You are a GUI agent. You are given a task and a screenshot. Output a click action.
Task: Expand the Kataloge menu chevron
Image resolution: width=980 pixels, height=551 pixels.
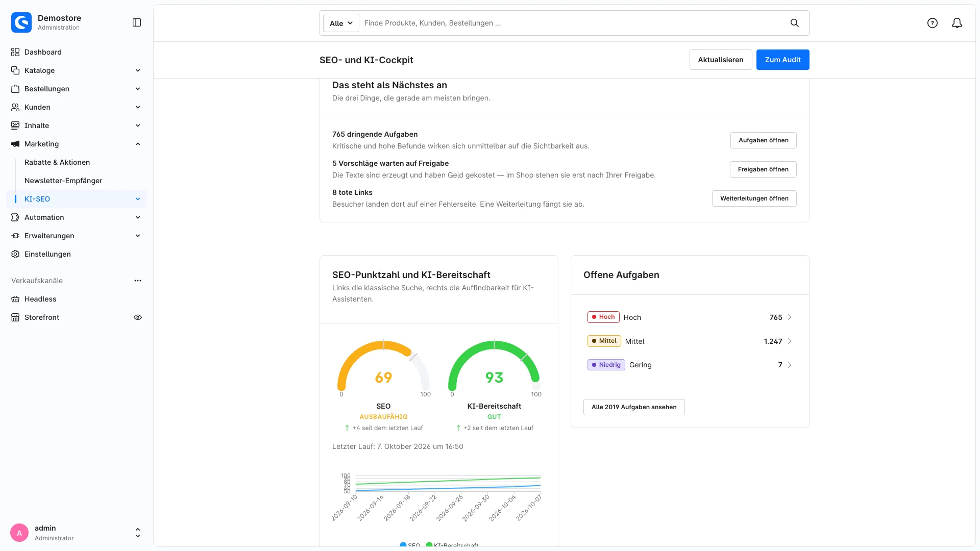click(138, 70)
